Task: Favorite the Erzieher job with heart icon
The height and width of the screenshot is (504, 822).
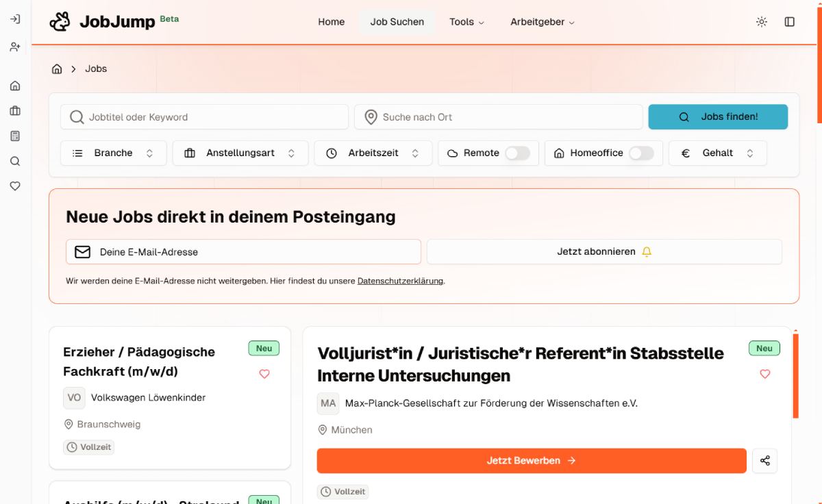Action: point(264,374)
